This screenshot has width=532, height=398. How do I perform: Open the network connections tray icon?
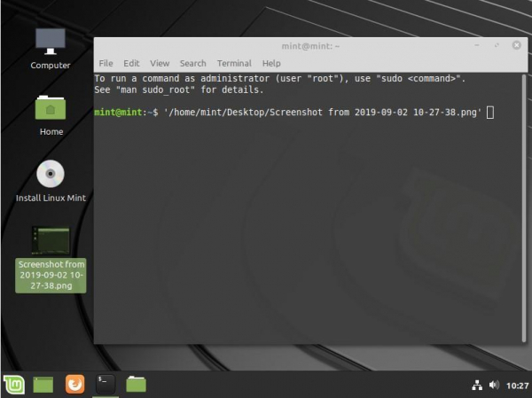tap(477, 386)
